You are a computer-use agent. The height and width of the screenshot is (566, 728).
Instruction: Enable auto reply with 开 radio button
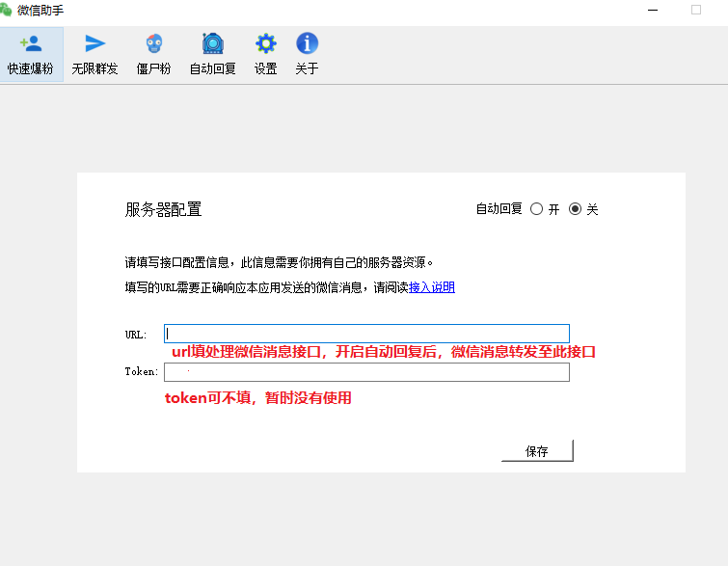[x=537, y=209]
